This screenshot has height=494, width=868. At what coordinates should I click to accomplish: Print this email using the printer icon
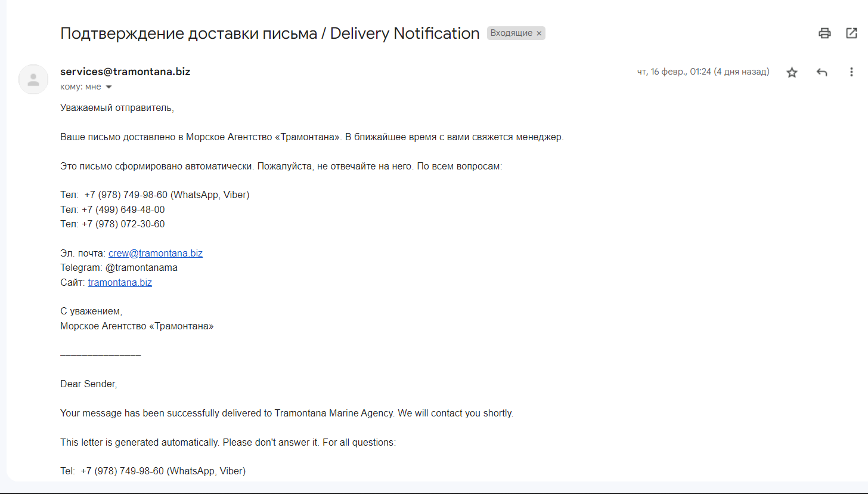tap(824, 33)
